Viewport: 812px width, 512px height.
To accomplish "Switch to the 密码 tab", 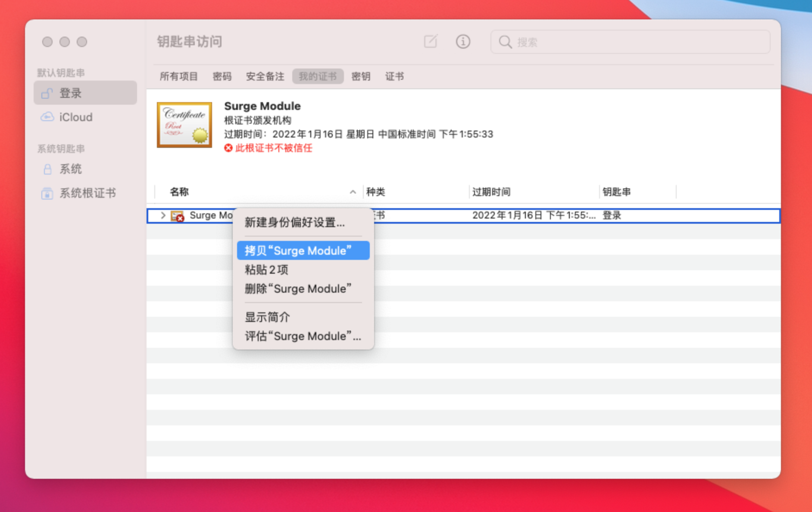I will [222, 76].
